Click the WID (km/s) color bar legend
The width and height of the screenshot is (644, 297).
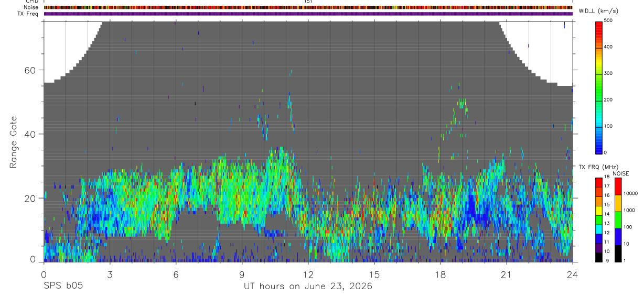tap(598, 87)
